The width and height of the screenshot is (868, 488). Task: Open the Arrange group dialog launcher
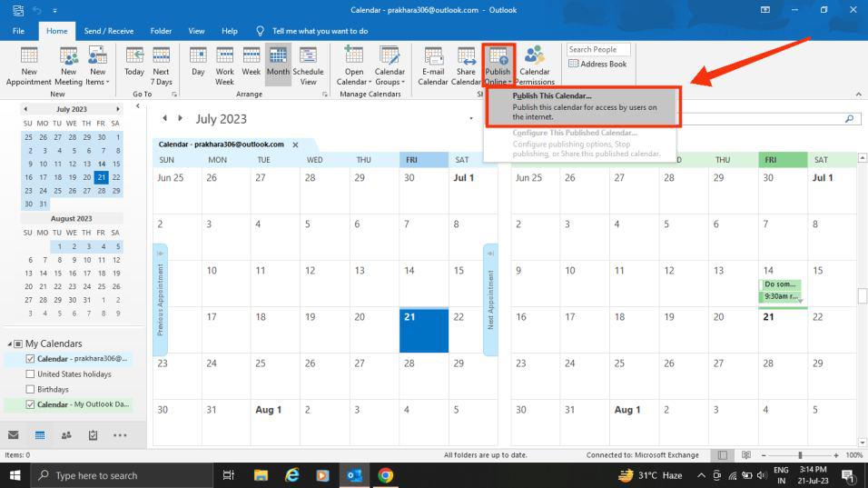(x=325, y=95)
